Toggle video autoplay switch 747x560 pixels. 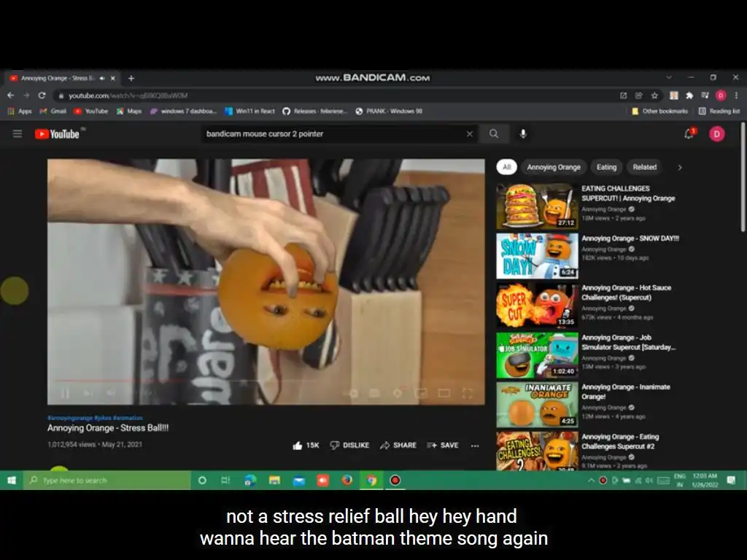click(352, 393)
